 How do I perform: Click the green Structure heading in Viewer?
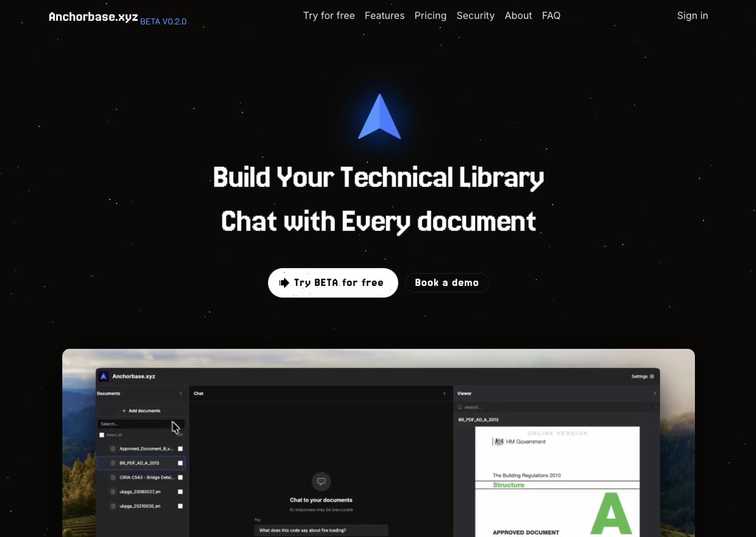(x=509, y=485)
